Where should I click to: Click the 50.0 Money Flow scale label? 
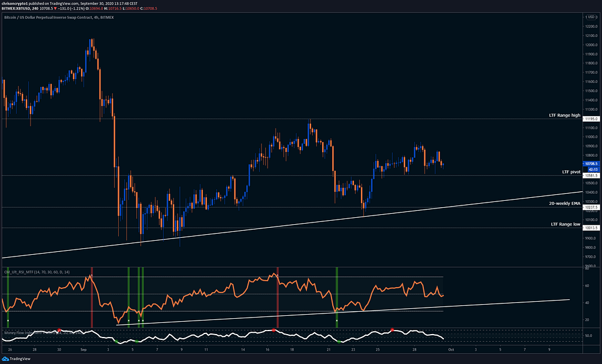[588, 336]
